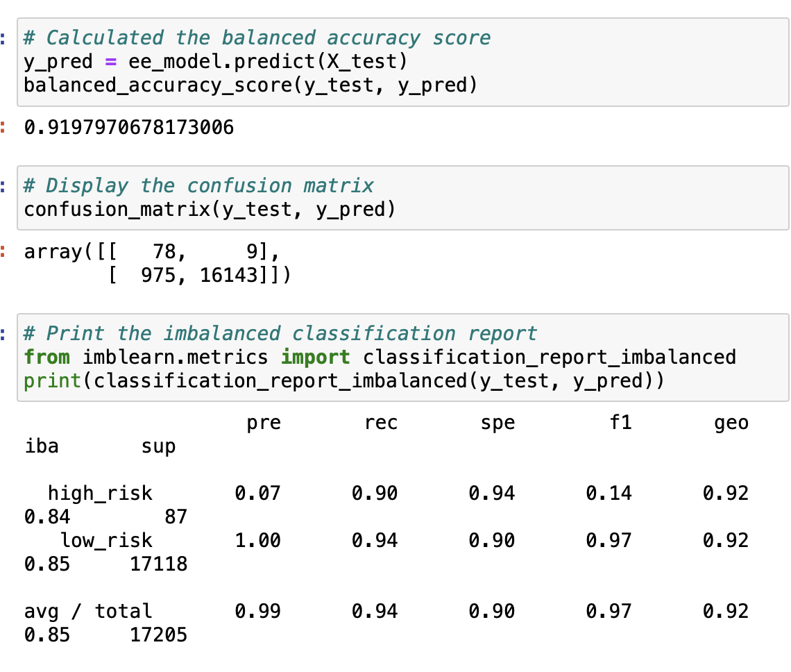Click low_risk precision value 1.00

258,541
